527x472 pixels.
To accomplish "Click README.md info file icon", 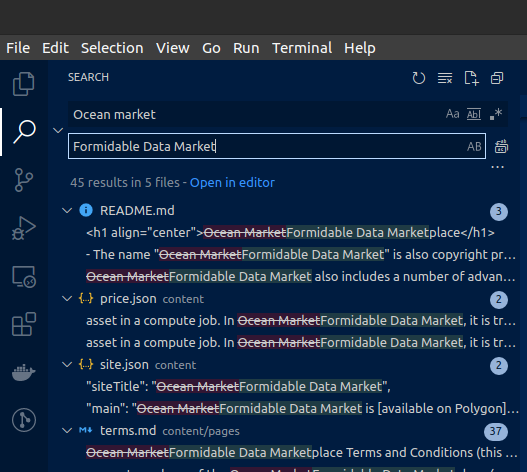I will coord(86,210).
